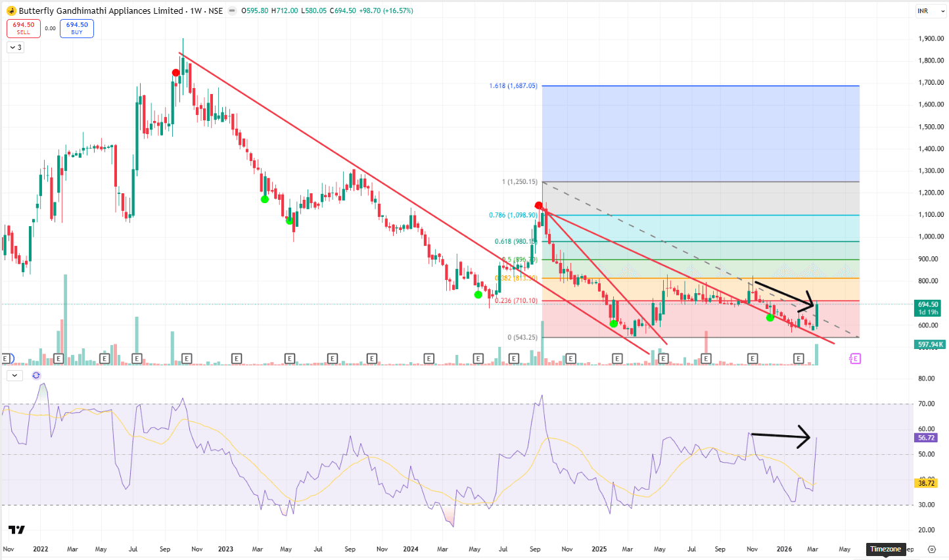Click the 694.50 SELL button
Viewport: 949px width, 560px height.
tap(24, 28)
